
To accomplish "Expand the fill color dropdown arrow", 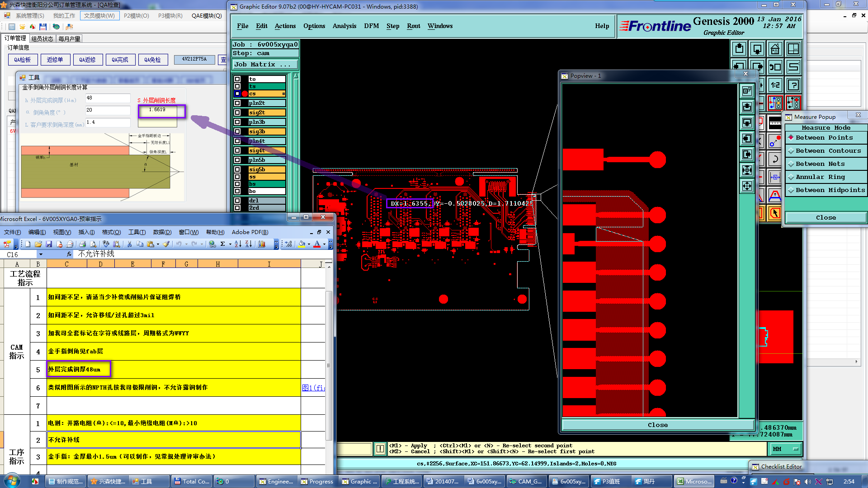I will point(309,244).
